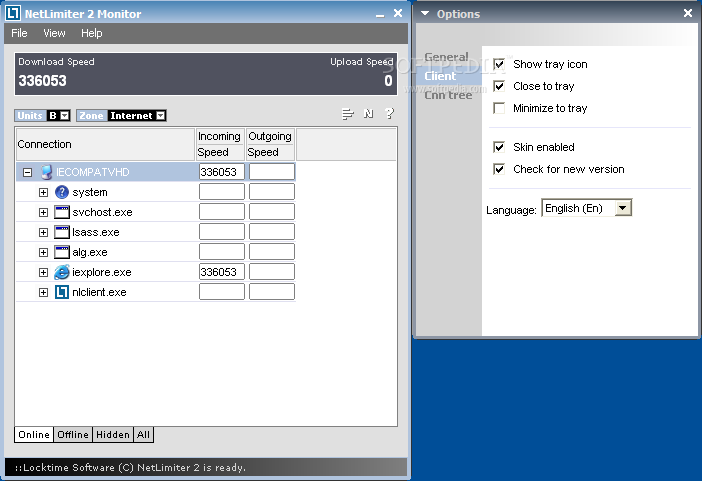Switch to the Hidden tab

click(x=113, y=434)
